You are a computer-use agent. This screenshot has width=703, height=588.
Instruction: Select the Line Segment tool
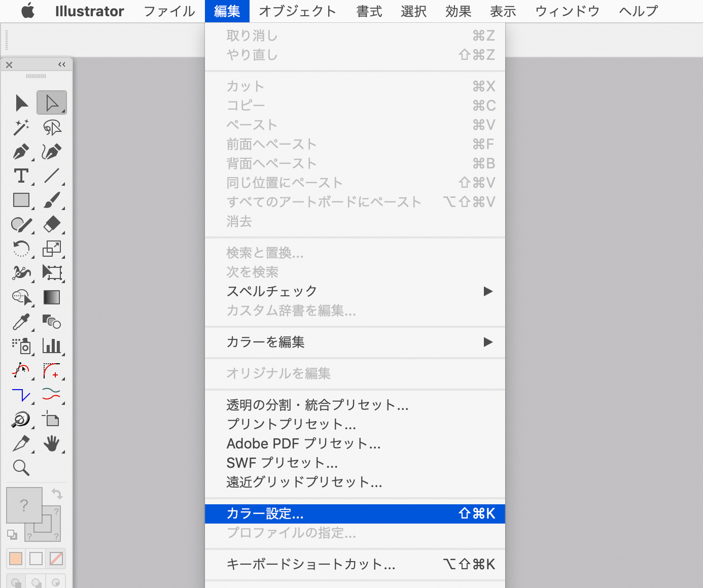pos(52,176)
